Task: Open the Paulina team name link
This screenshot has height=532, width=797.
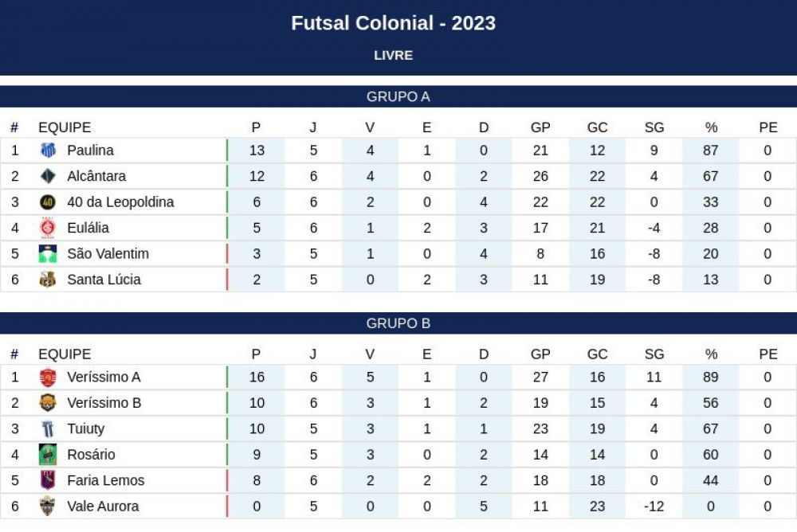Action: click(91, 151)
